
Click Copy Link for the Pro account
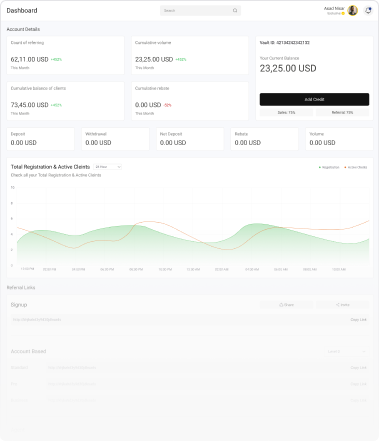click(x=358, y=384)
